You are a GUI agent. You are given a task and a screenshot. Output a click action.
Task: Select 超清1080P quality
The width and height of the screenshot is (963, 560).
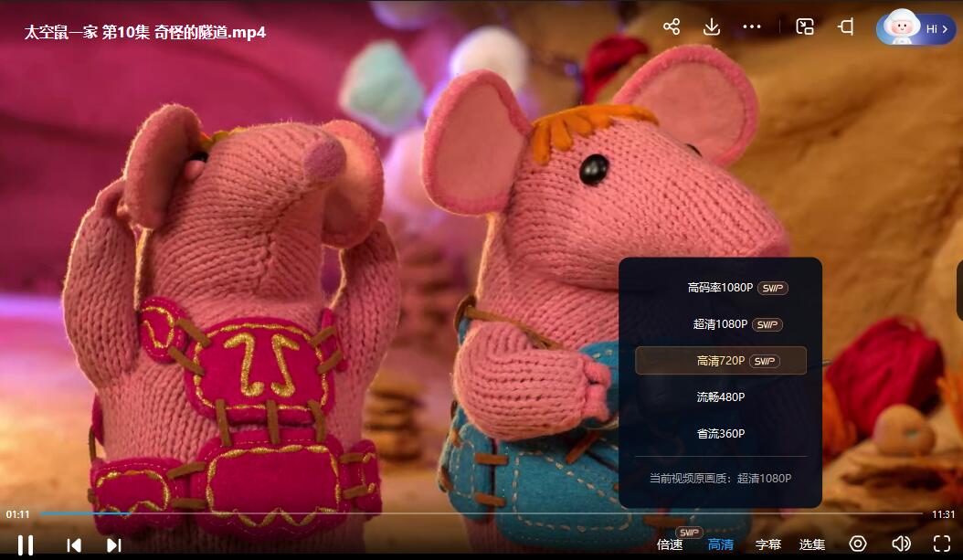coord(720,324)
